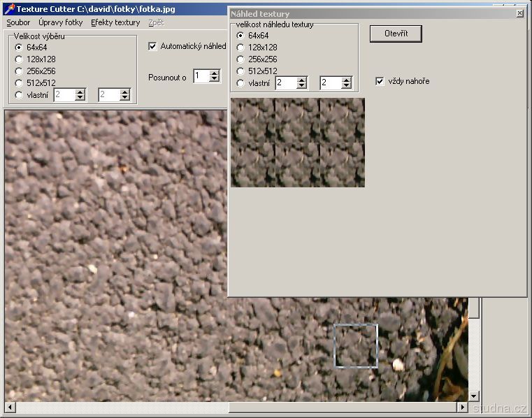Open the Efekty textury menu
532x418 pixels.
tap(115, 22)
